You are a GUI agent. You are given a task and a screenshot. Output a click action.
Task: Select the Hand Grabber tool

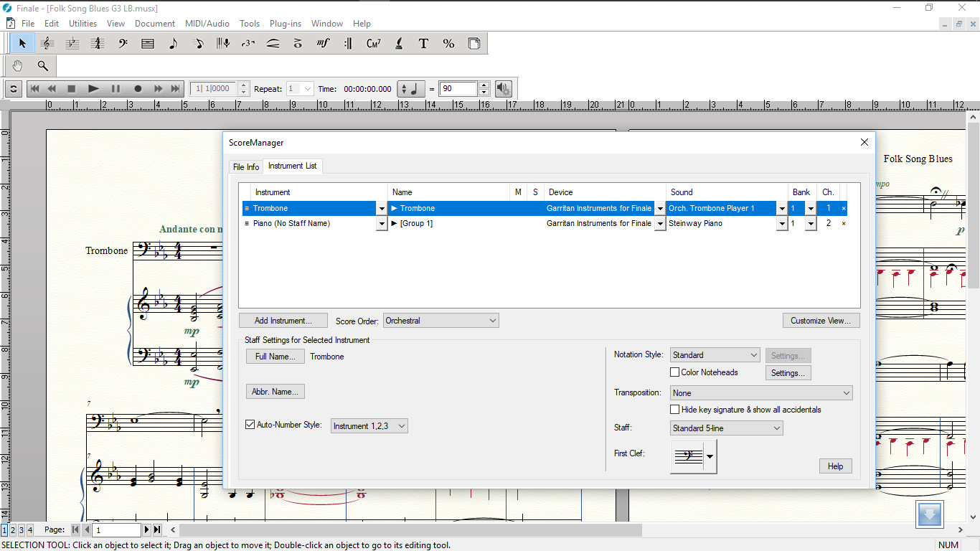coord(18,66)
